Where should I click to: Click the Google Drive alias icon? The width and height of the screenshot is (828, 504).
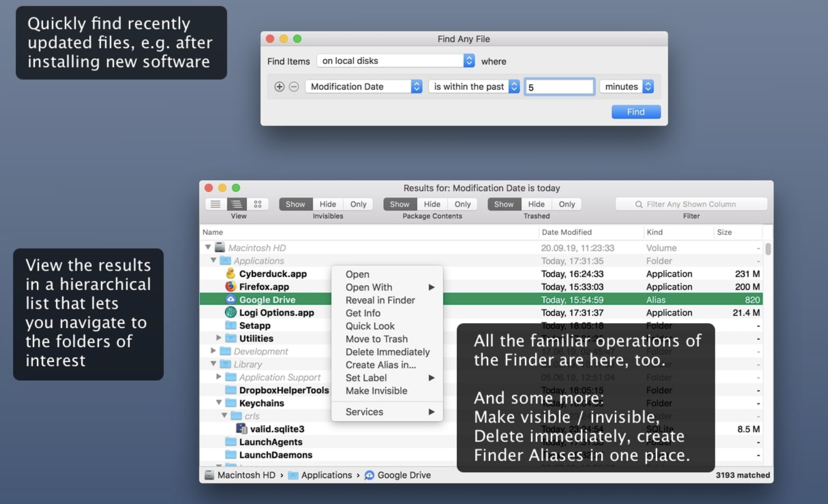tap(230, 300)
